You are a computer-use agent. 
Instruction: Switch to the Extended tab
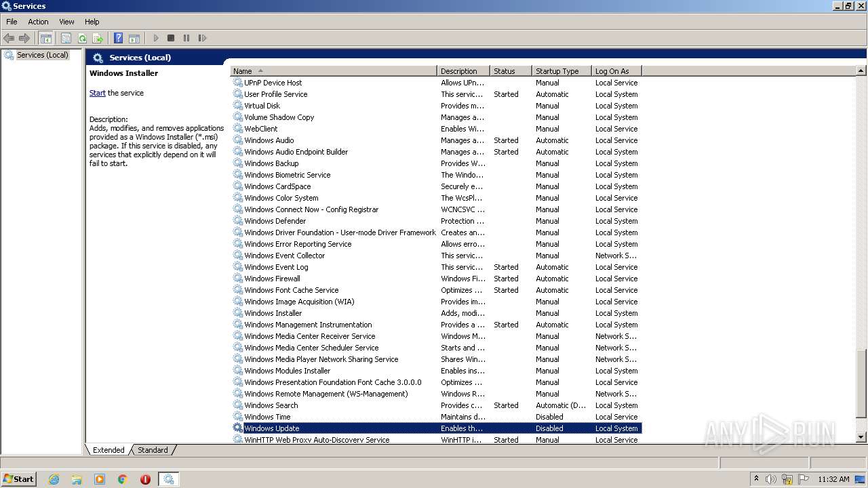pos(108,450)
